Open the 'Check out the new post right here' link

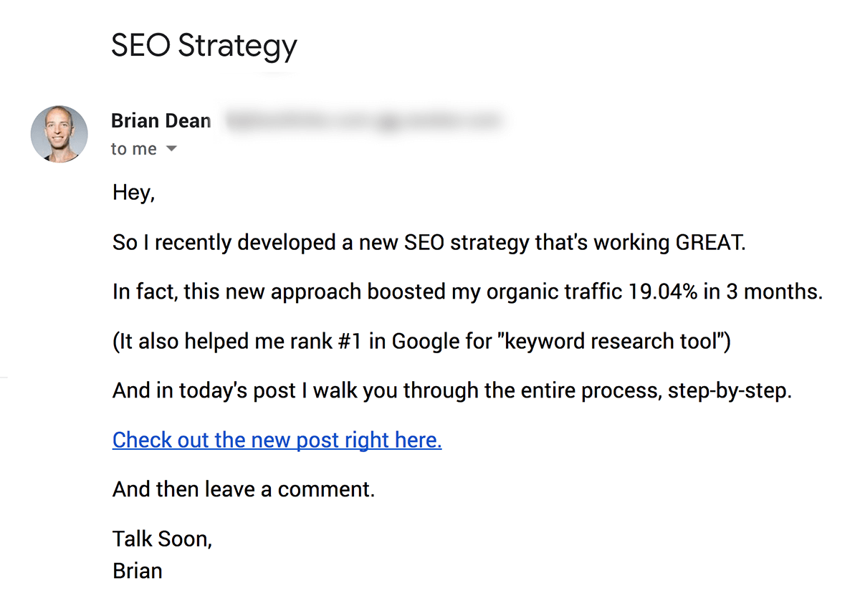(x=277, y=439)
